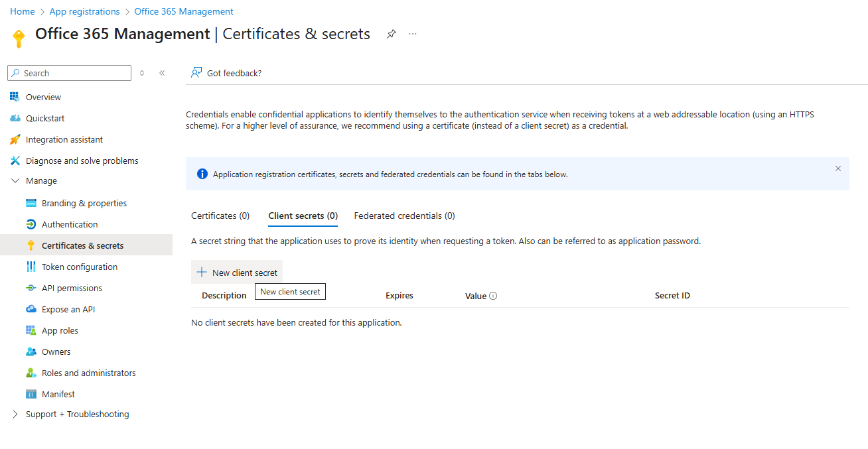This screenshot has width=868, height=449.
Task: Click the Integration assistant rocket icon
Action: [x=15, y=139]
